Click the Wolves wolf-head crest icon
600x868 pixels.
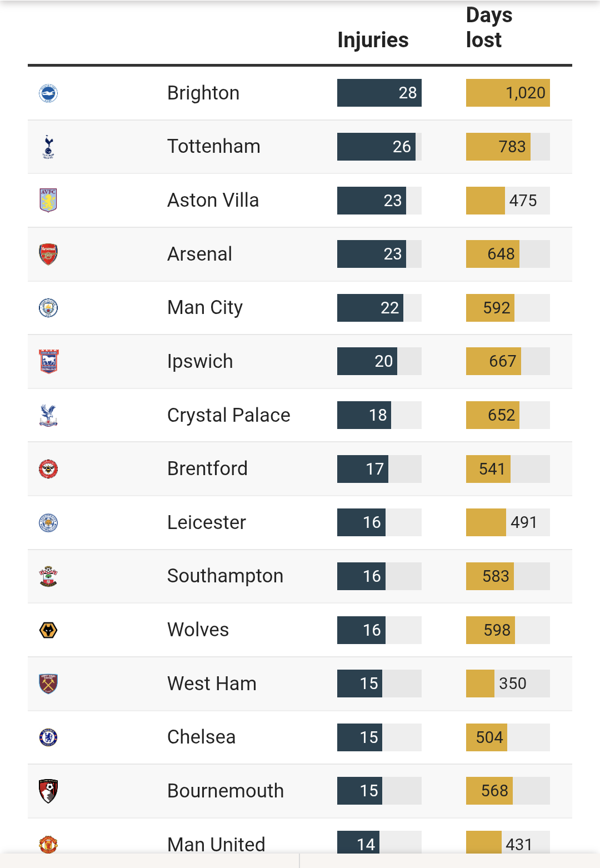point(48,630)
